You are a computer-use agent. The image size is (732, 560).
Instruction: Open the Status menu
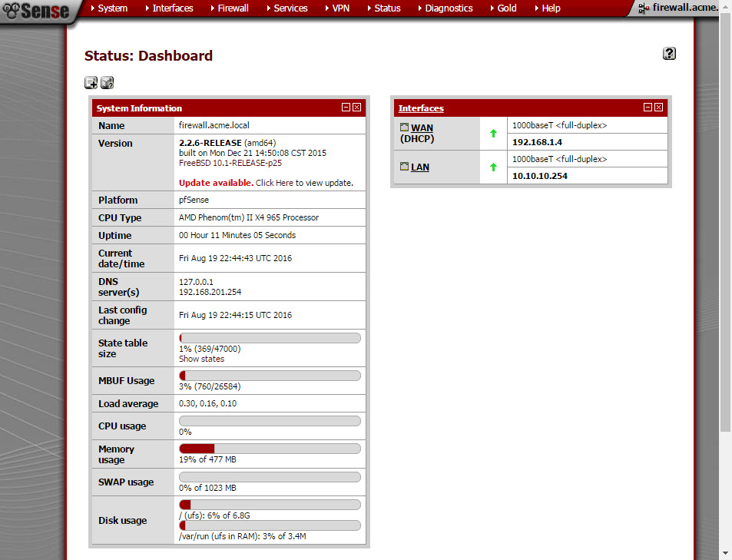[x=384, y=8]
